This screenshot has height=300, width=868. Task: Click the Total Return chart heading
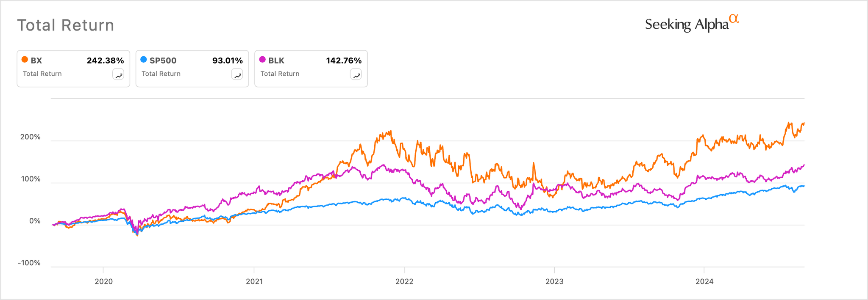tap(66, 25)
